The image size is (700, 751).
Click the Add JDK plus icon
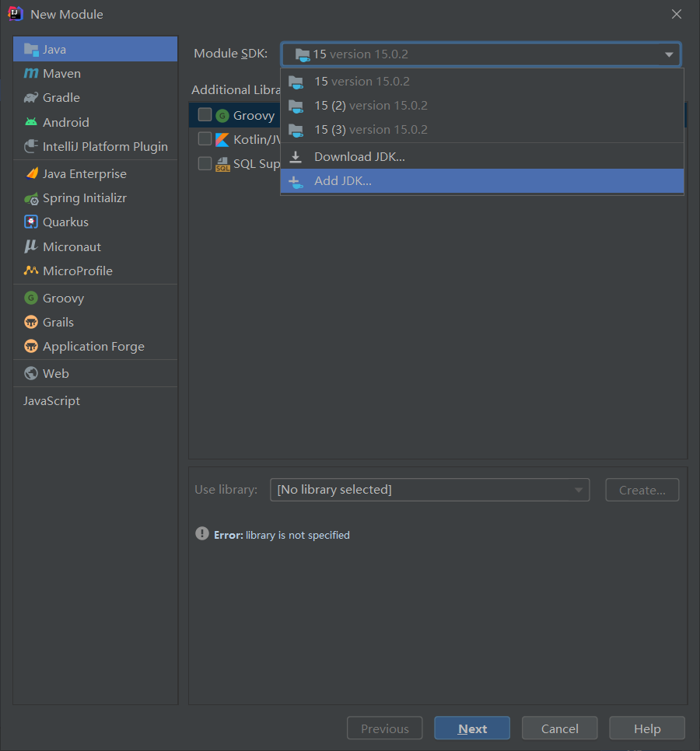click(296, 181)
